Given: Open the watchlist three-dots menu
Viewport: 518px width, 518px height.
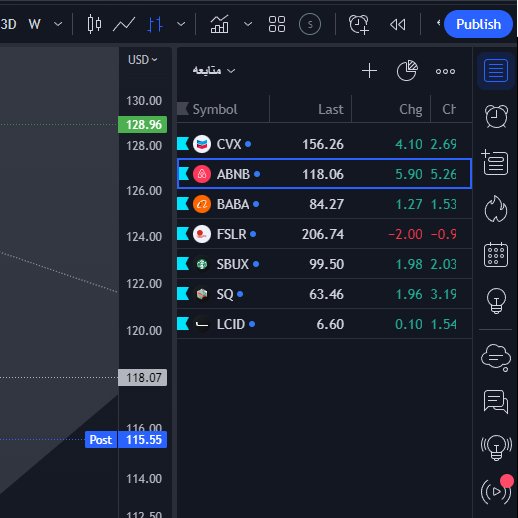Looking at the screenshot, I should tap(445, 71).
